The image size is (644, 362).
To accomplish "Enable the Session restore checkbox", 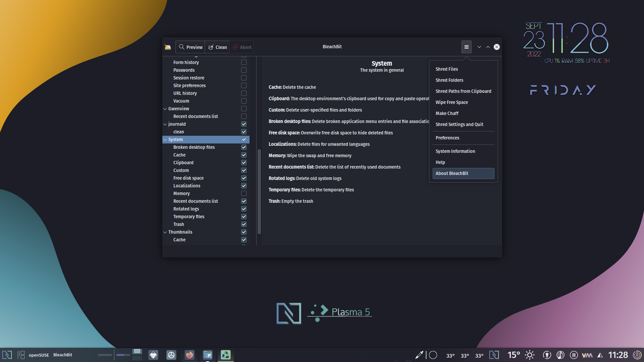I will pyautogui.click(x=244, y=78).
